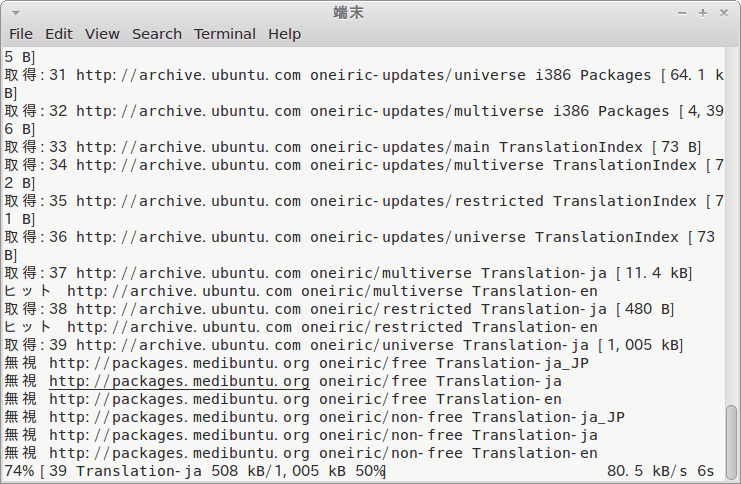741x484 pixels.
Task: Open the window menu arrow in title bar
Action: [x=16, y=13]
